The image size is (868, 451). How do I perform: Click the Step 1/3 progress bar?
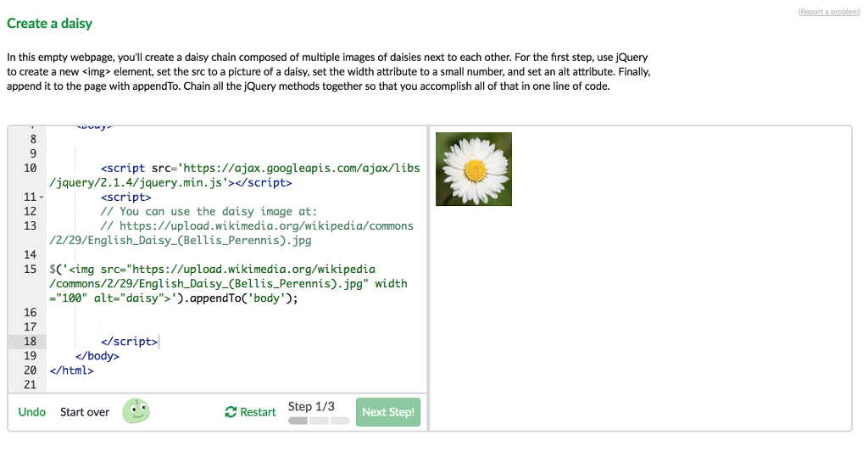point(319,420)
